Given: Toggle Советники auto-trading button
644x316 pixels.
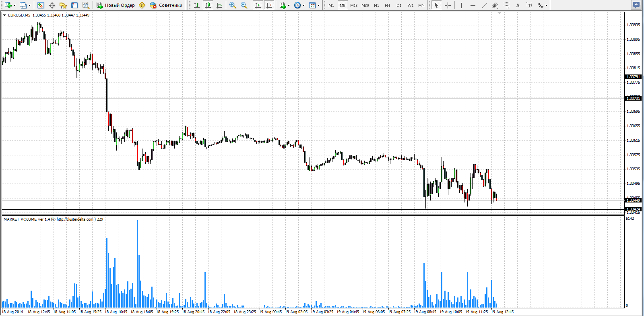Looking at the screenshot, I should [x=166, y=5].
